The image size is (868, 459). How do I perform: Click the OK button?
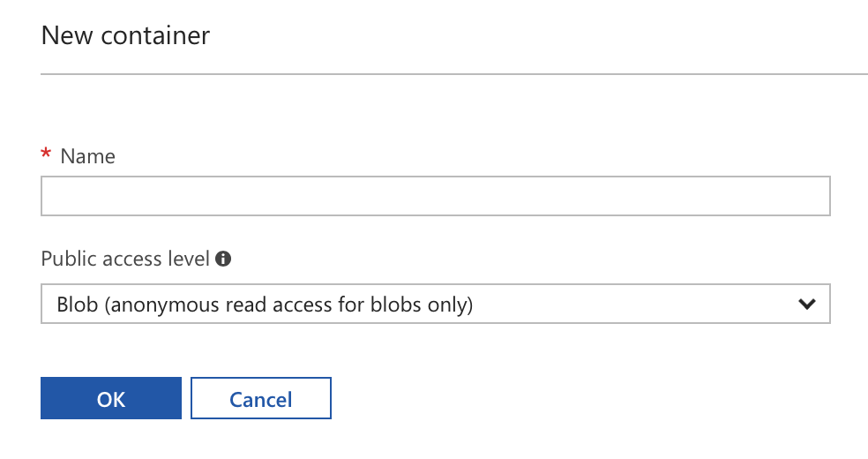click(x=111, y=398)
